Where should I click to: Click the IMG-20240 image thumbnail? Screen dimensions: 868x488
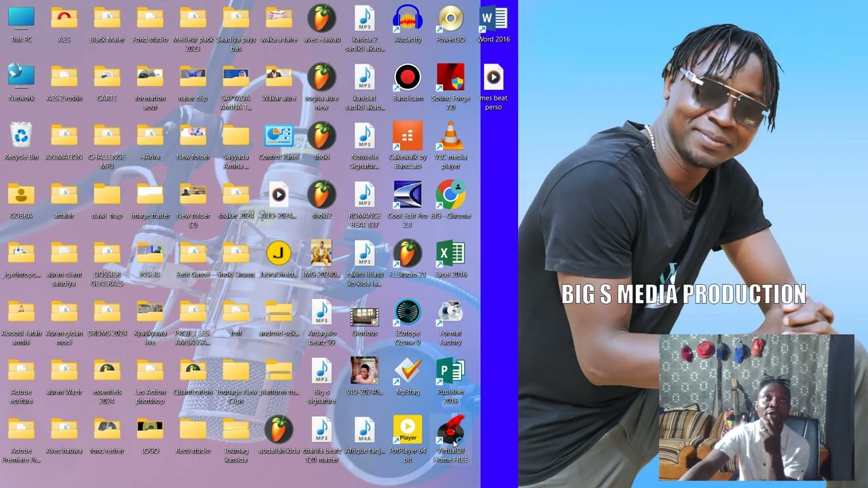click(322, 253)
